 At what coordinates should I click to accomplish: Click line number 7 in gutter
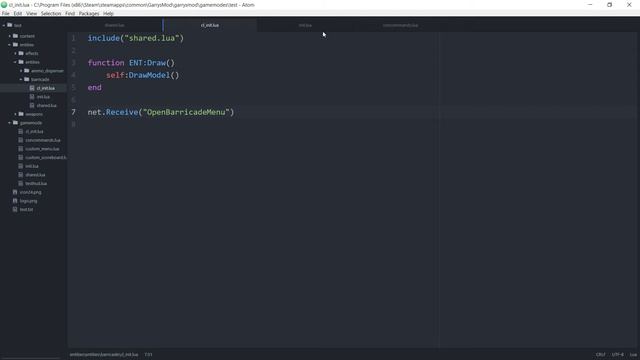click(x=73, y=112)
